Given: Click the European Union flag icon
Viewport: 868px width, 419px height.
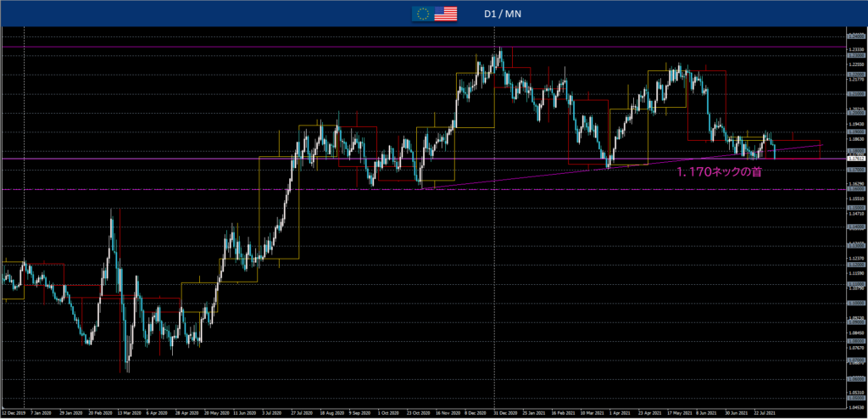Looking at the screenshot, I should click(420, 13).
